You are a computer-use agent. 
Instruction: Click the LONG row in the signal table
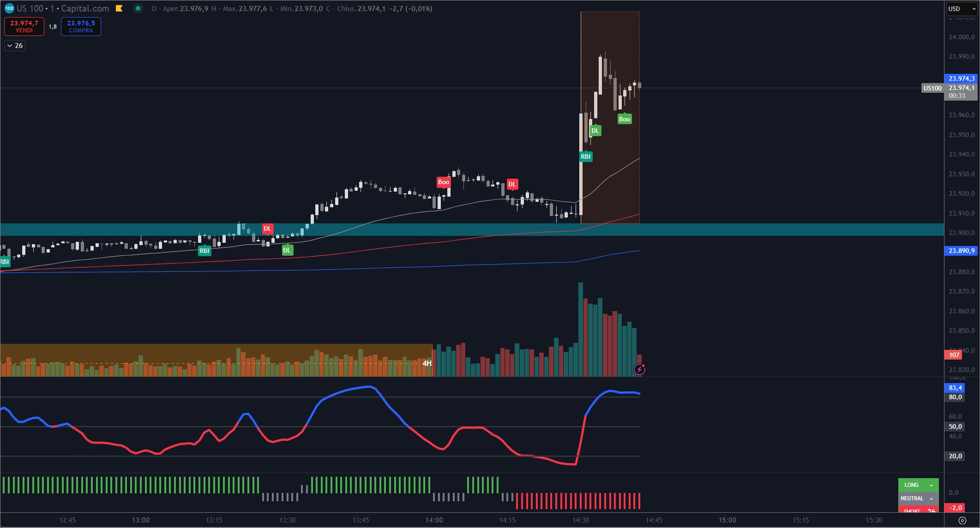pyautogui.click(x=918, y=485)
